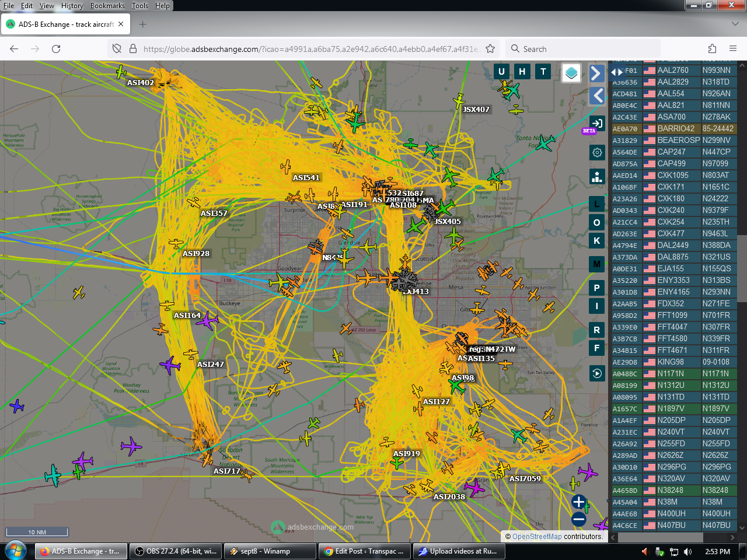Zoom in with the plus button
The width and height of the screenshot is (747, 560).
579,502
